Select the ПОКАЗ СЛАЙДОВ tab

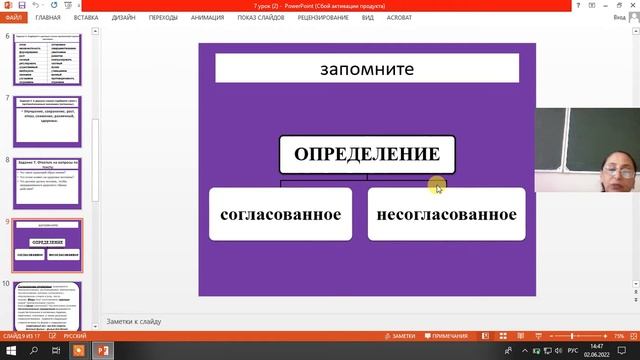point(261,18)
